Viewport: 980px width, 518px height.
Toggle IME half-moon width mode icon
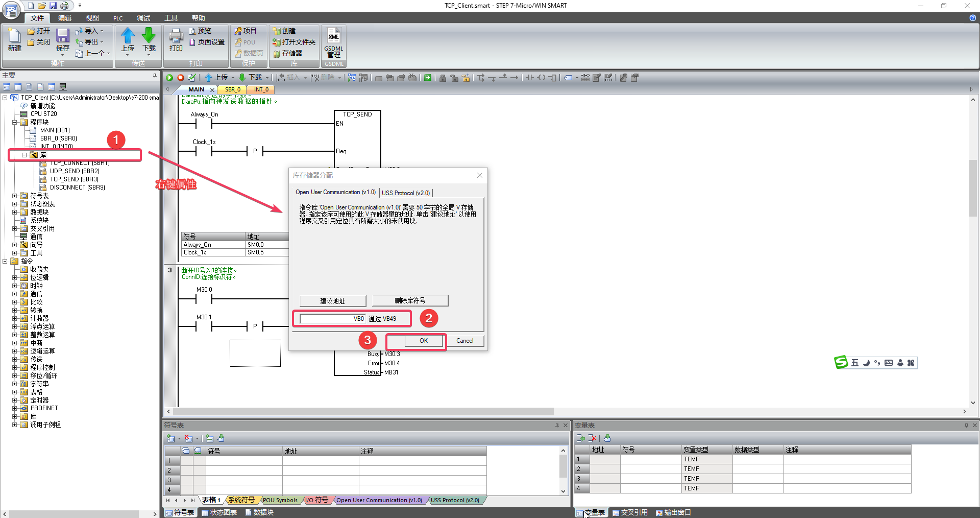[867, 363]
